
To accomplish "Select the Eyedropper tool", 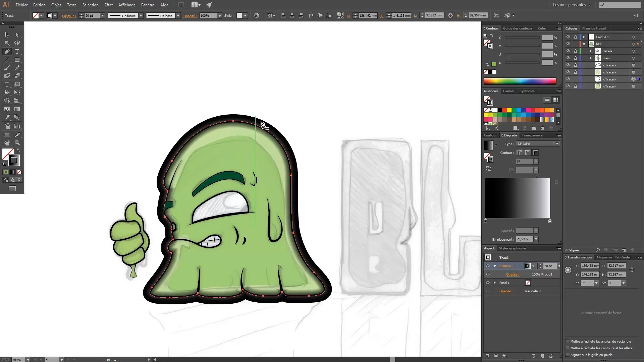I will pos(7,118).
